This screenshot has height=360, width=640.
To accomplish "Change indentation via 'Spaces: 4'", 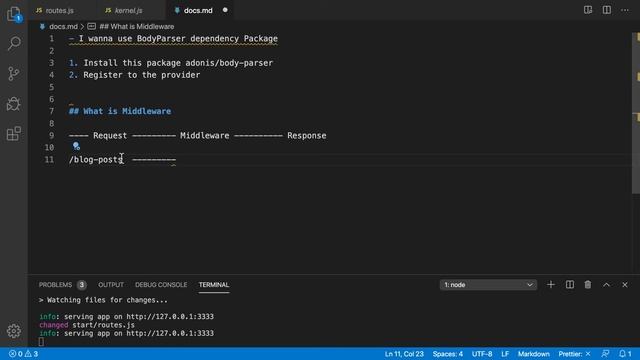I will 448,354.
